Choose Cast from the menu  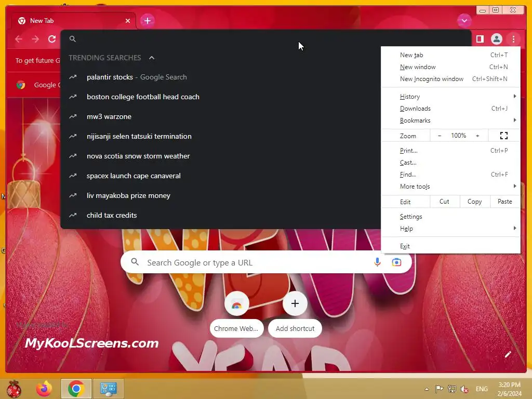[x=450, y=163]
